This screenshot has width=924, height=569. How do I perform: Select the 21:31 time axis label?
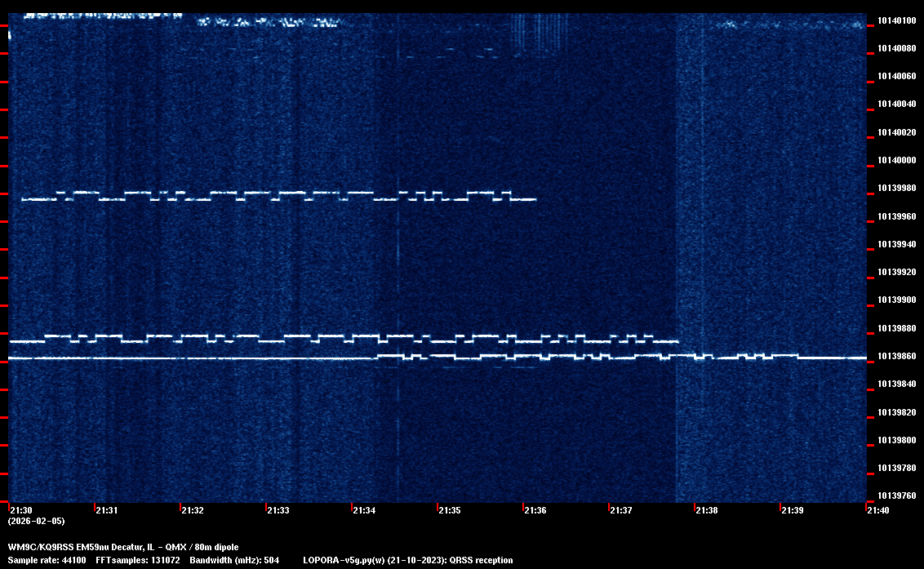pos(107,510)
